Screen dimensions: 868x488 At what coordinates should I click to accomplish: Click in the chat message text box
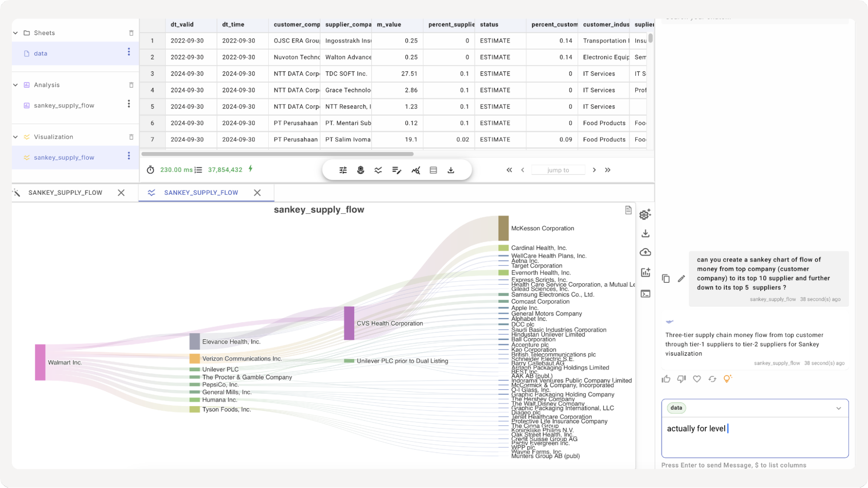point(755,437)
